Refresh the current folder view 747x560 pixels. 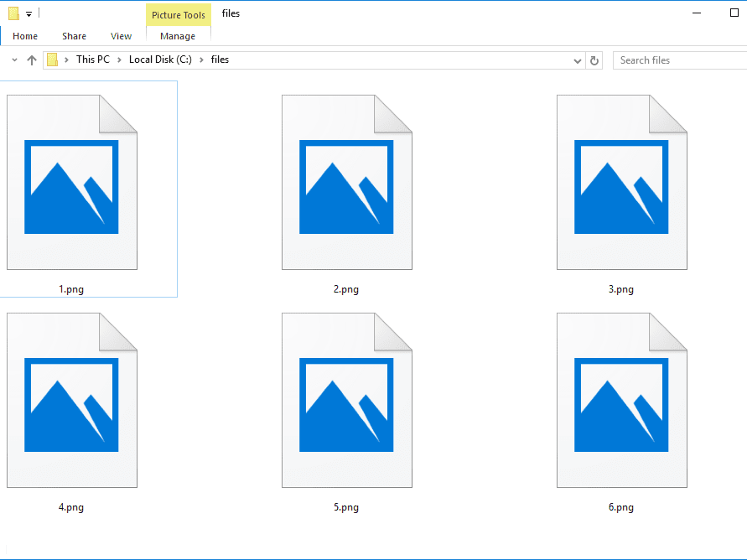[x=594, y=60]
